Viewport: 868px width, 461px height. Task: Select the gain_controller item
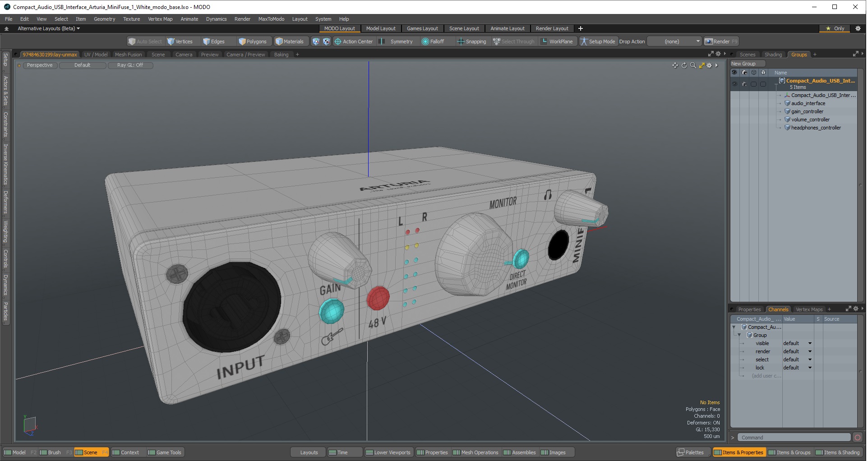[807, 111]
